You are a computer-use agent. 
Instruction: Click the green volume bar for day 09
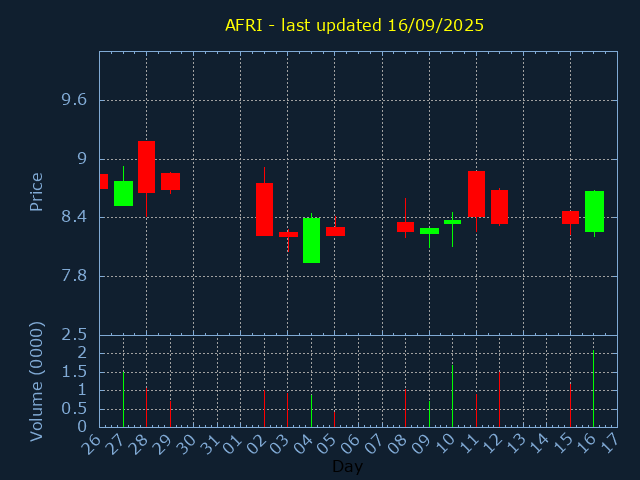tap(429, 414)
